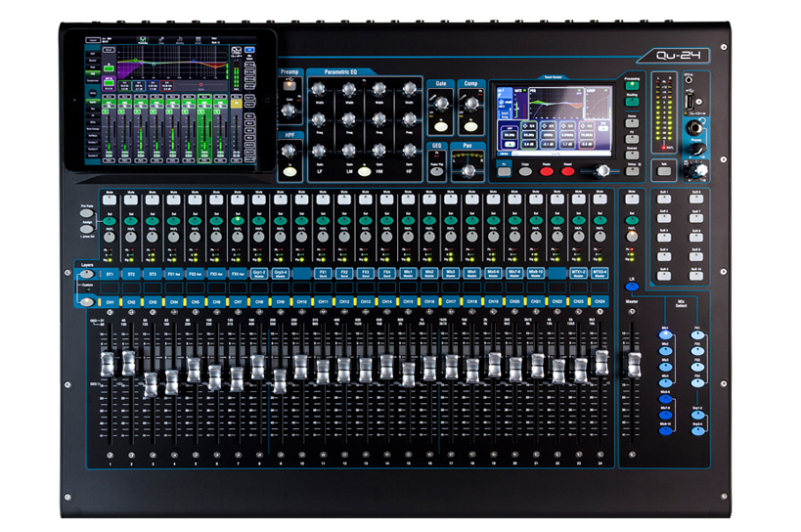Viewport: 801px width, 532px height.
Task: Activate the Talk key
Action: tap(664, 171)
